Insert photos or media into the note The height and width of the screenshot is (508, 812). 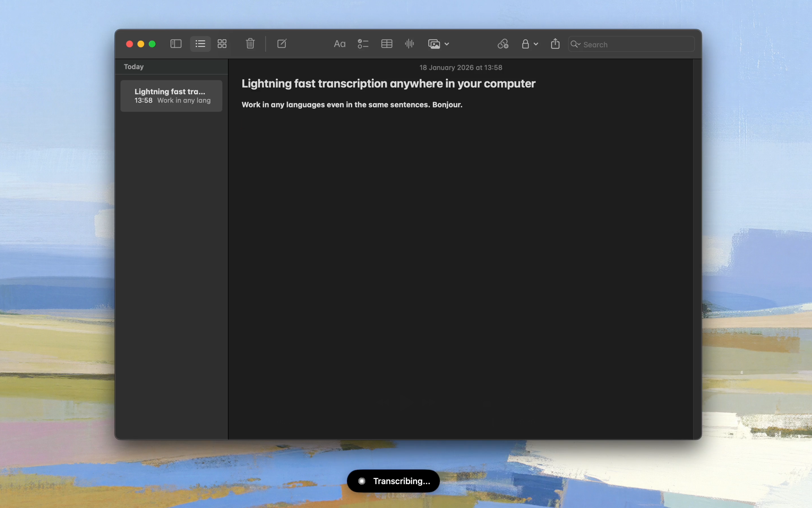click(x=434, y=44)
